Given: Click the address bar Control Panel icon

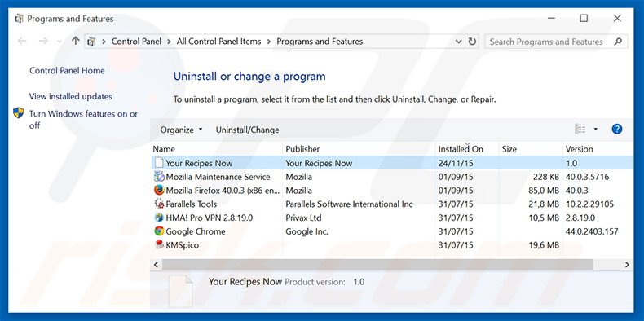Looking at the screenshot, I should point(91,42).
